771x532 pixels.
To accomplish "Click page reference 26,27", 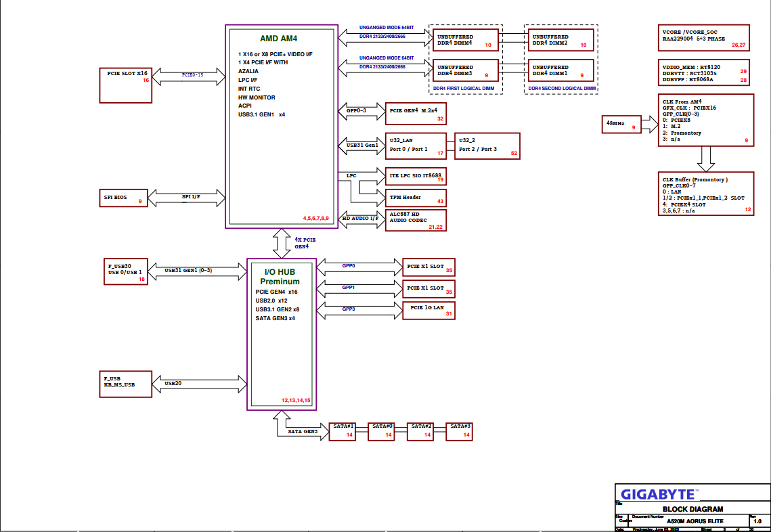I will 739,45.
